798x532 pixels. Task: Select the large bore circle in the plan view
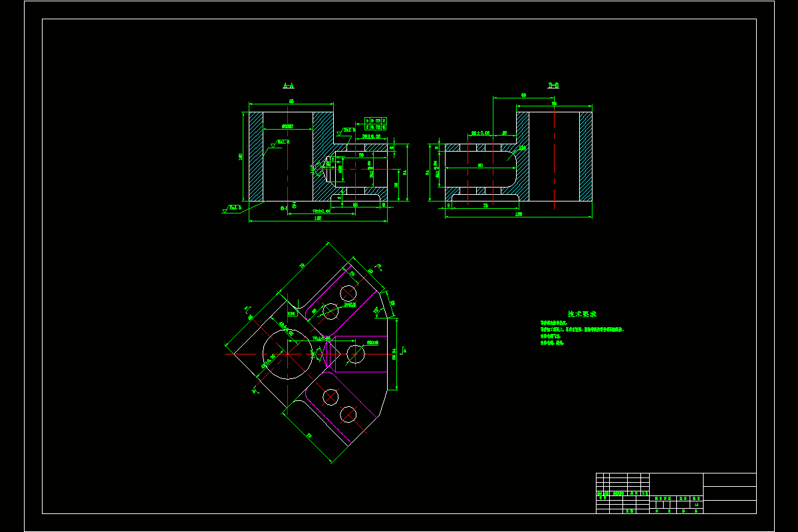pyautogui.click(x=288, y=354)
